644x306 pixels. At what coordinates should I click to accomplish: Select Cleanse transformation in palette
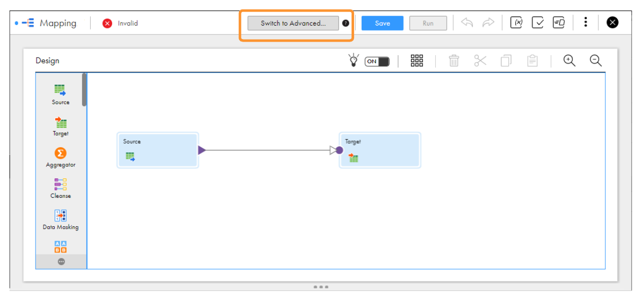(61, 188)
